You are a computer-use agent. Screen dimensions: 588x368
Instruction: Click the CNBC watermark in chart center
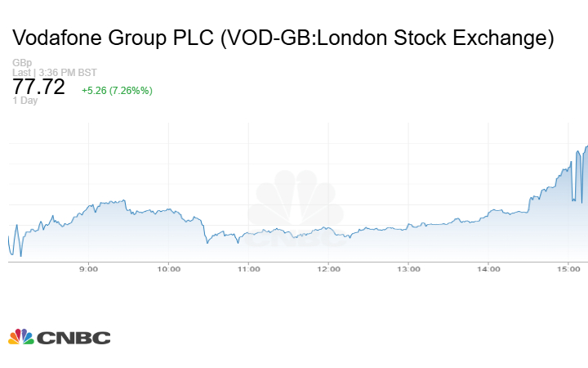(x=296, y=212)
